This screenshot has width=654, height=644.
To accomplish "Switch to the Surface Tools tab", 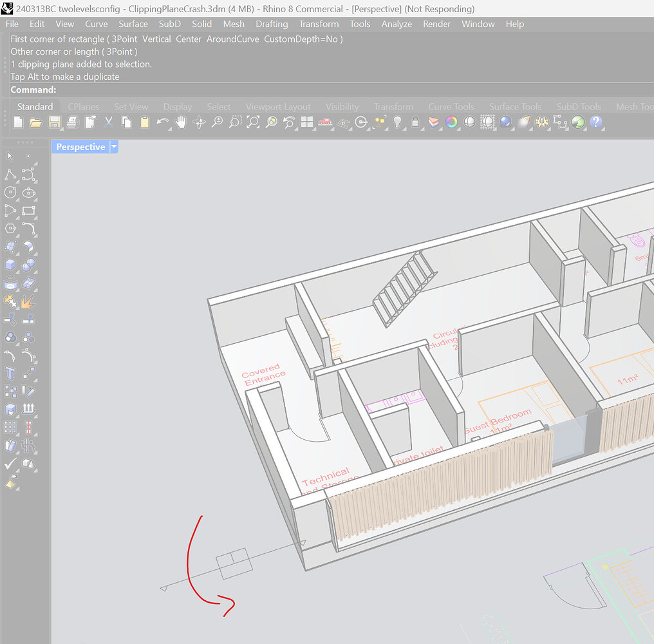I will [x=515, y=107].
